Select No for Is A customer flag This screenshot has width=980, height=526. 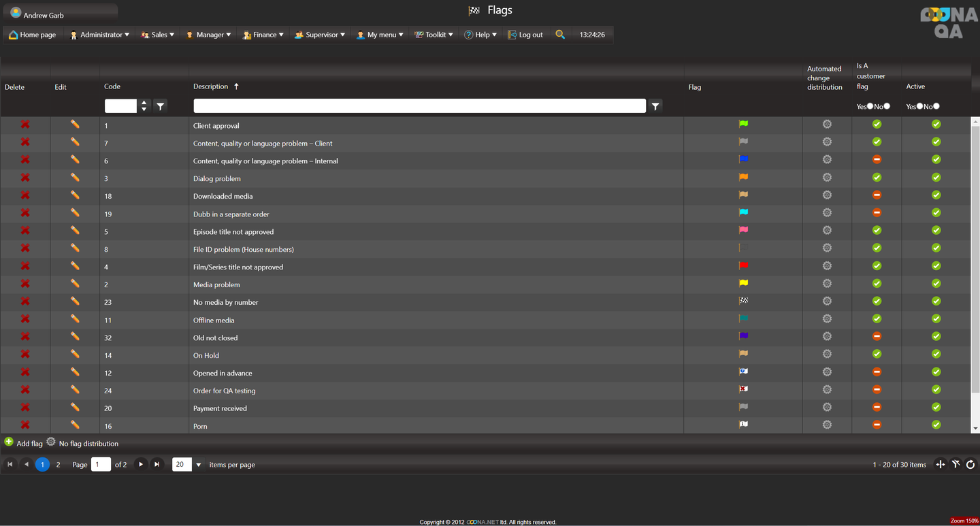tap(887, 106)
